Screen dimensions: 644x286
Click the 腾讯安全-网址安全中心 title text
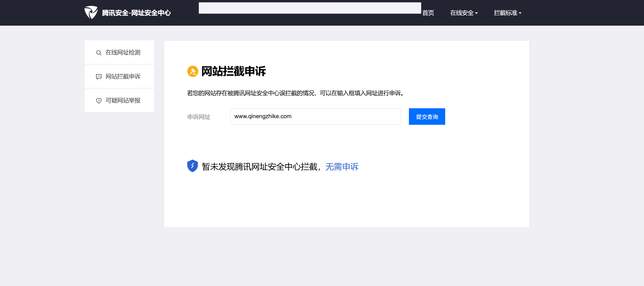(136, 13)
